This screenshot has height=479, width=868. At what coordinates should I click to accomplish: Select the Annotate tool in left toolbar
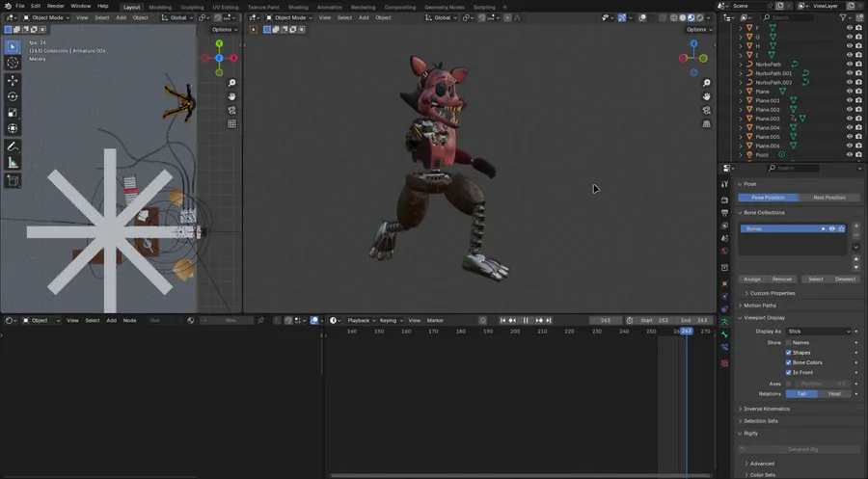tap(13, 146)
